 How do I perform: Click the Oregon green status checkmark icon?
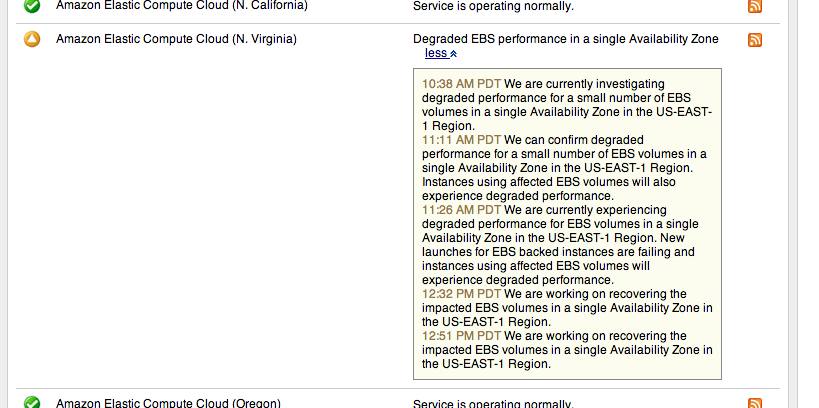[32, 402]
